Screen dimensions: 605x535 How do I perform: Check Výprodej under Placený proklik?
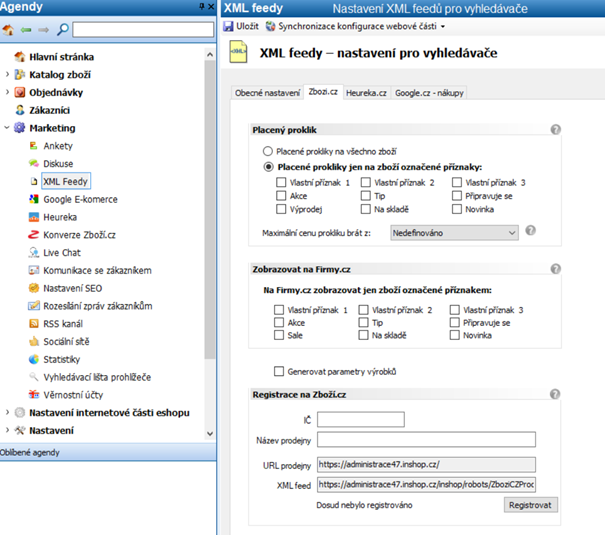(280, 210)
